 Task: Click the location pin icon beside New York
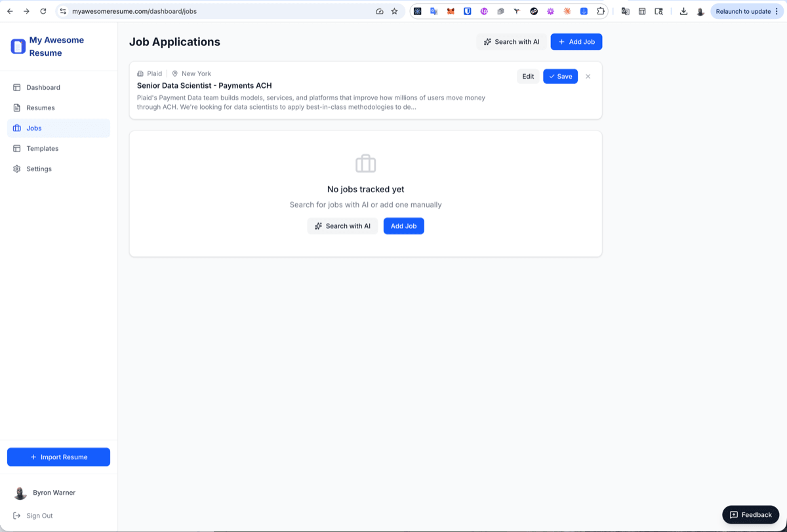174,73
